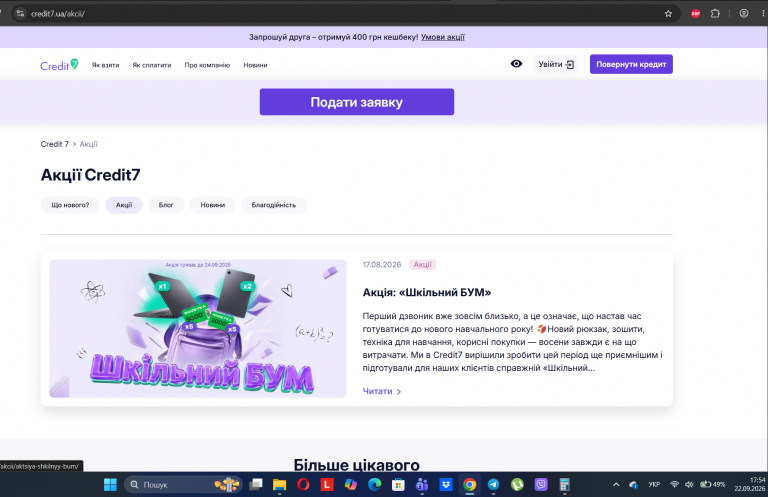768x497 pixels.
Task: Open Microsoft Store from the taskbar
Action: pos(398,485)
